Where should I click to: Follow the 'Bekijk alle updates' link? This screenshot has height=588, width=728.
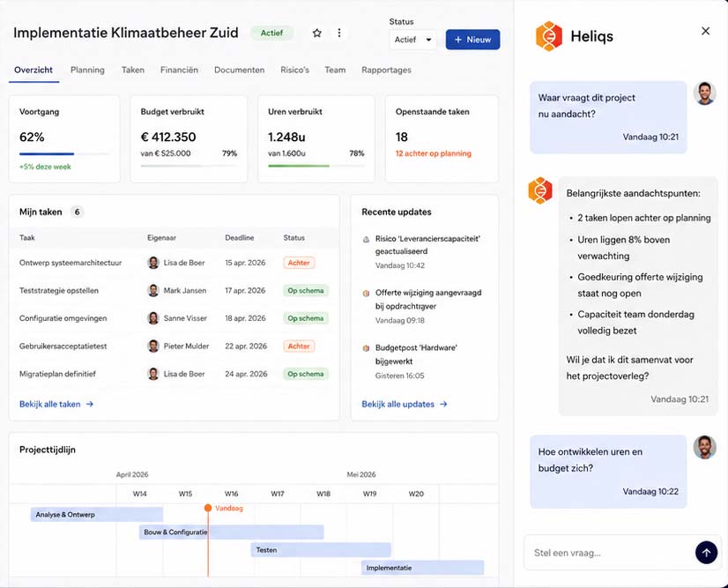pos(405,404)
